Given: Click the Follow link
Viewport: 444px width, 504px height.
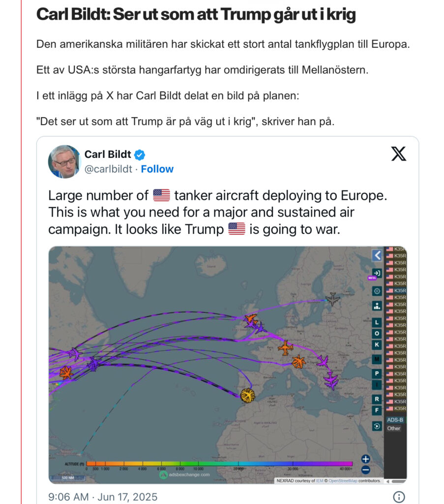Looking at the screenshot, I should point(157,169).
